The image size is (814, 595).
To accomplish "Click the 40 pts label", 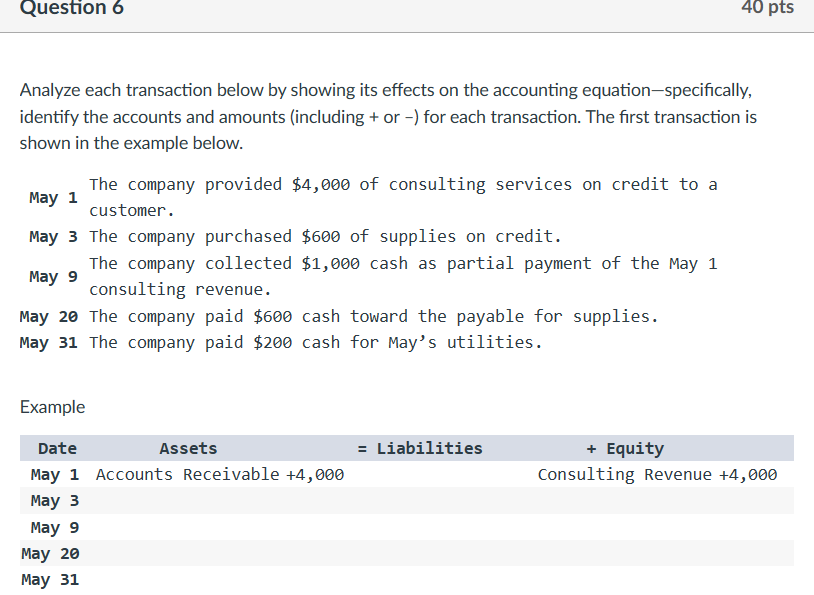I will (x=765, y=9).
